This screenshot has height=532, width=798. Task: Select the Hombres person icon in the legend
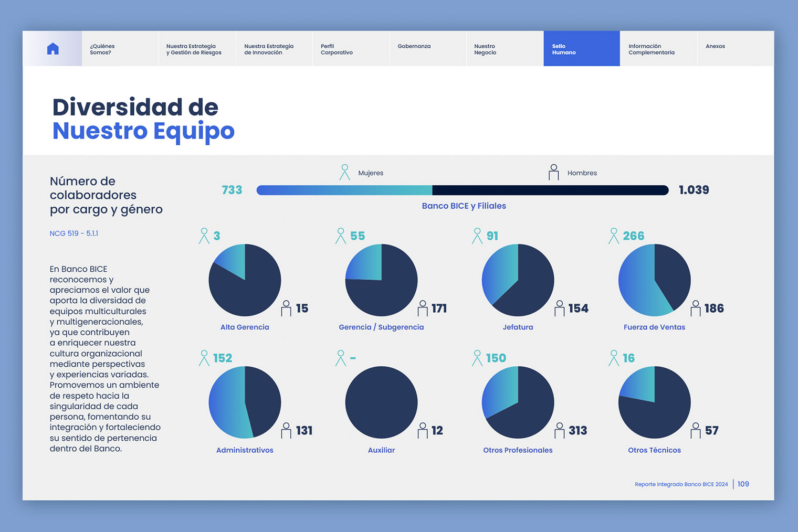553,171
